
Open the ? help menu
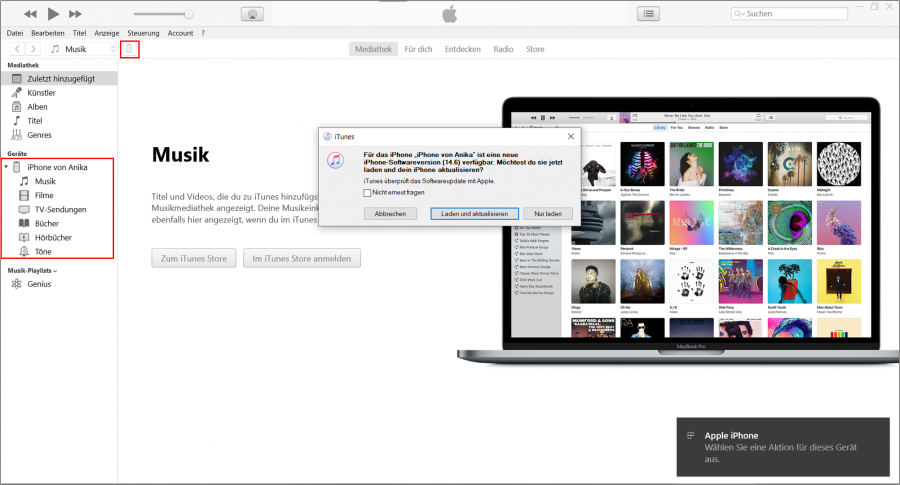pos(203,33)
